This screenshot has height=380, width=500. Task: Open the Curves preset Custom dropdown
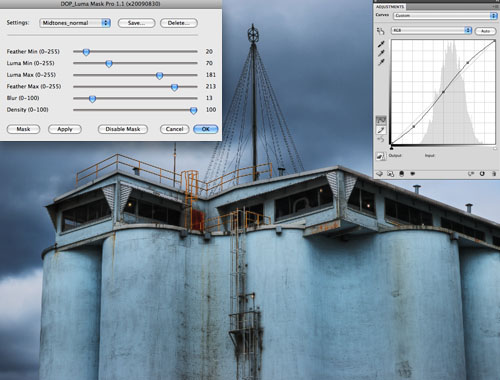tap(445, 16)
